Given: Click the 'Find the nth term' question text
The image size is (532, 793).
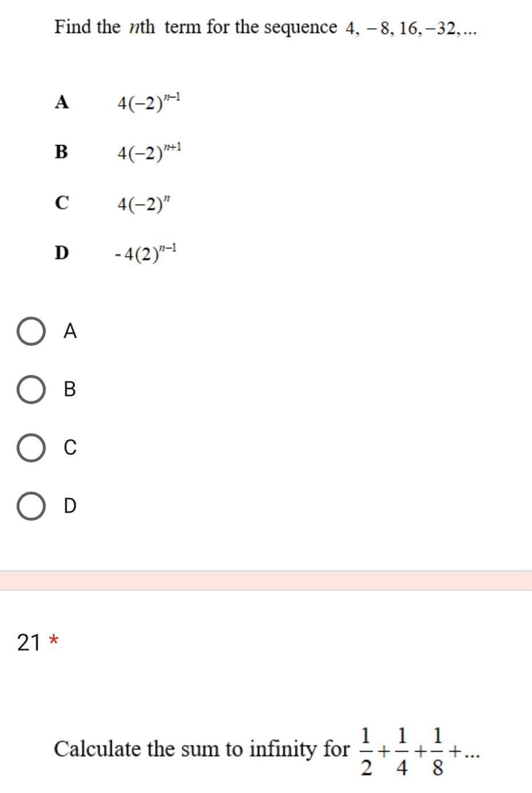Looking at the screenshot, I should 195,27.
